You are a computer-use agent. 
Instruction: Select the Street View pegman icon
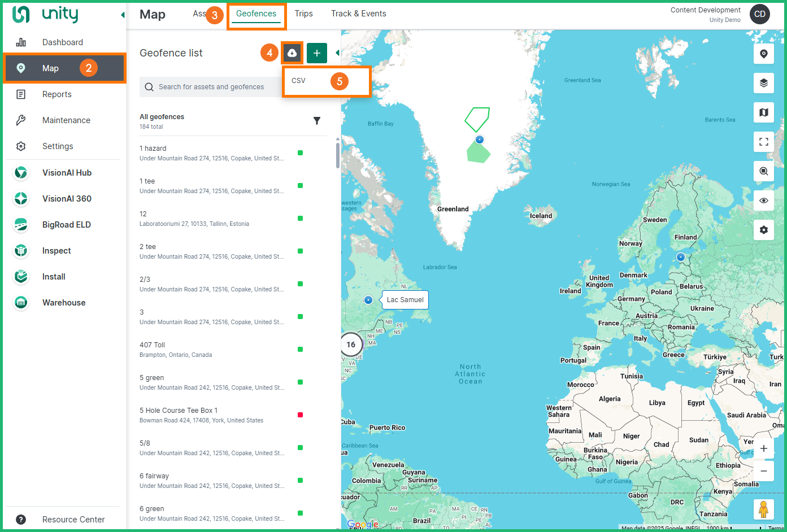763,509
